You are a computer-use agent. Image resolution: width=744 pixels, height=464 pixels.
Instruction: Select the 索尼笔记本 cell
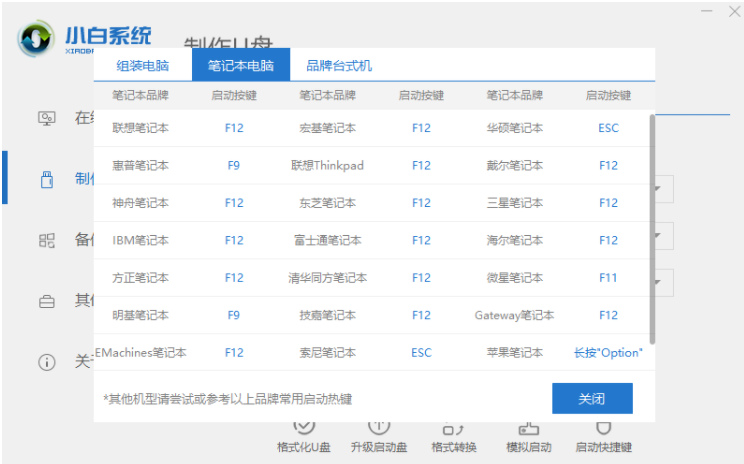[327, 353]
